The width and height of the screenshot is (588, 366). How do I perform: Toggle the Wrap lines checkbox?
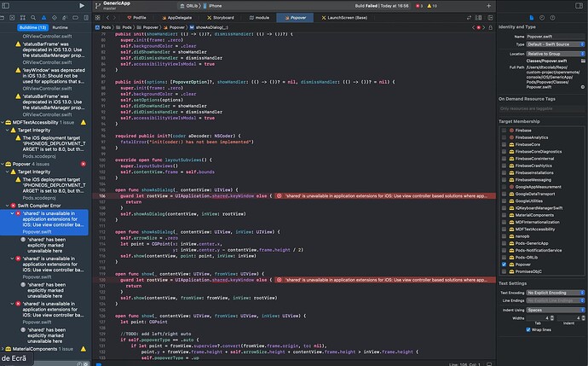528,328
